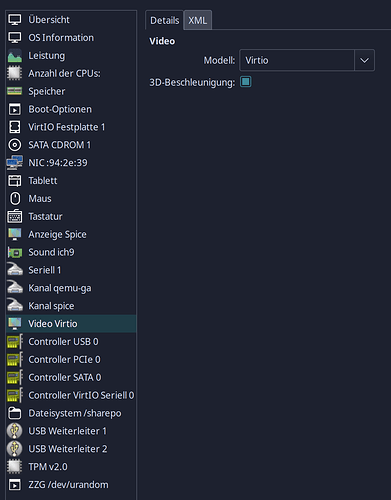Image resolution: width=391 pixels, height=500 pixels.
Task: Select the Anzeige Spice entry
Action: 71,234
